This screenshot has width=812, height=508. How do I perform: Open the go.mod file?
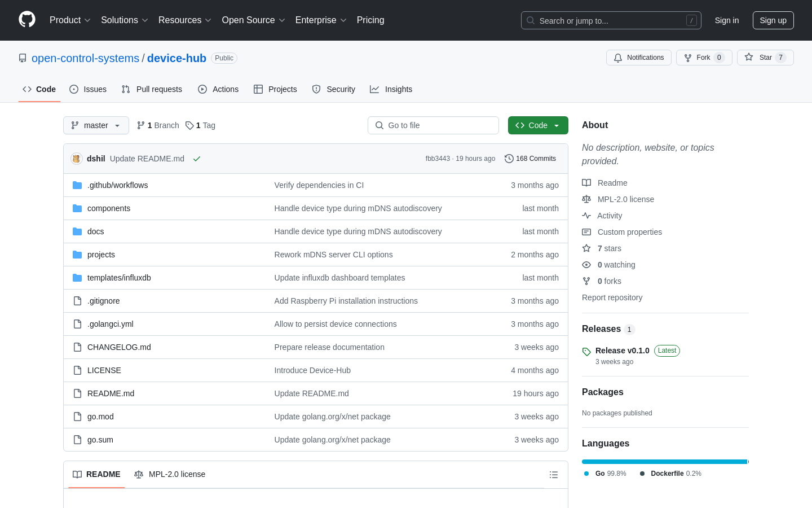coord(100,417)
